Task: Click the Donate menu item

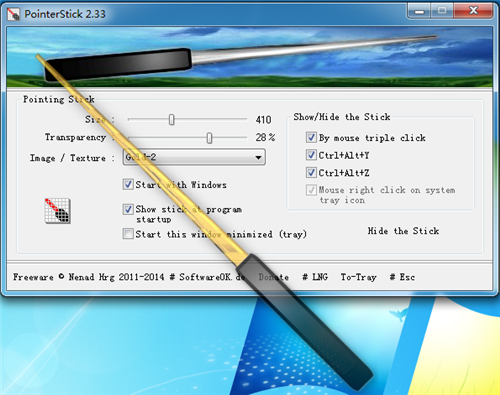Action: point(274,277)
